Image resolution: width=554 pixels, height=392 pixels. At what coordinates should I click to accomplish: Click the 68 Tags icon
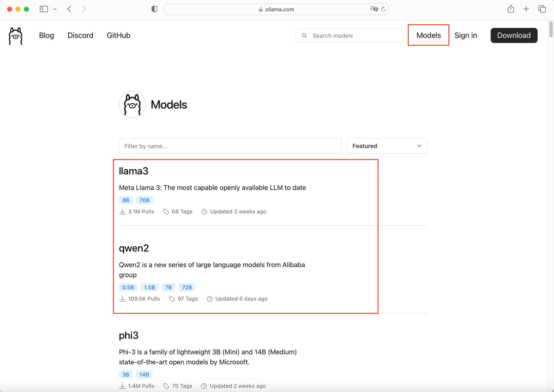pos(166,212)
